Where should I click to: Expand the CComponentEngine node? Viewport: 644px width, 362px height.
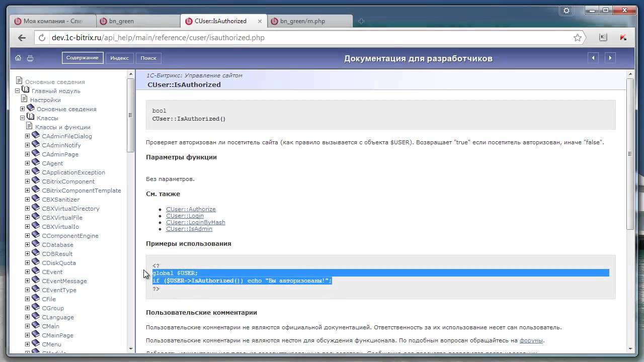coord(28,236)
